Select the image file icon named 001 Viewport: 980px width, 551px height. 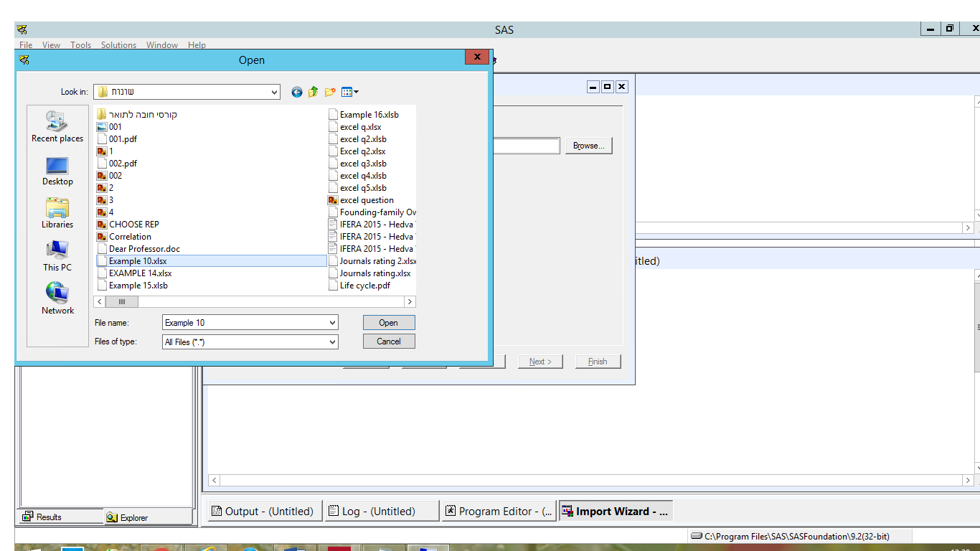(102, 127)
